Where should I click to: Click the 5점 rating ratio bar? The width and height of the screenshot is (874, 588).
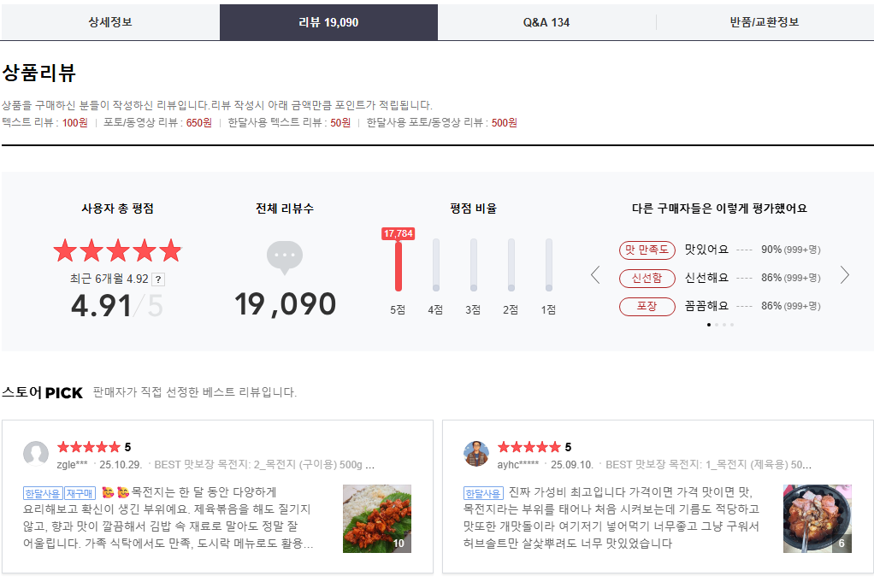pyautogui.click(x=398, y=265)
